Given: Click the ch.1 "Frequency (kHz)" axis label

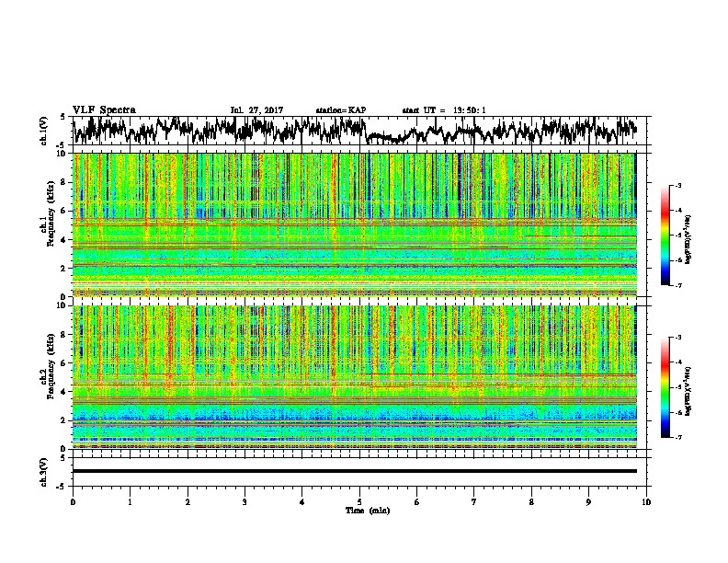Looking at the screenshot, I should (51, 214).
